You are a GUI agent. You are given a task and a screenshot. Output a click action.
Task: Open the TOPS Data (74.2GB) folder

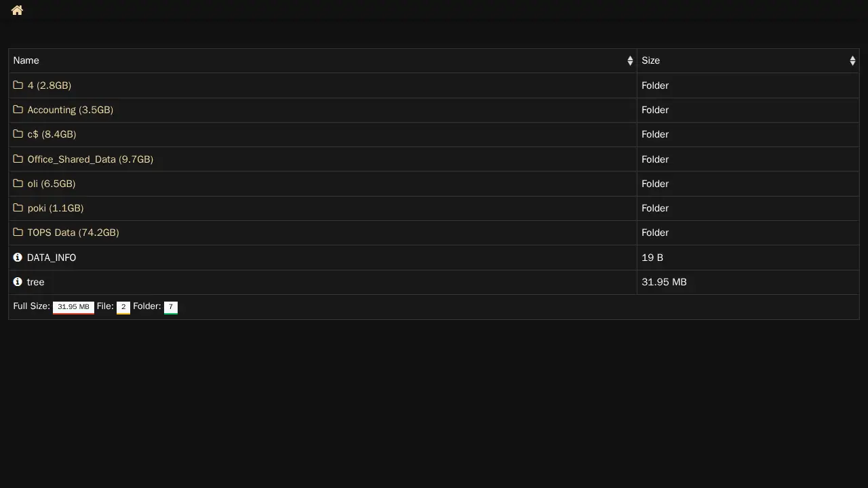pyautogui.click(x=73, y=232)
